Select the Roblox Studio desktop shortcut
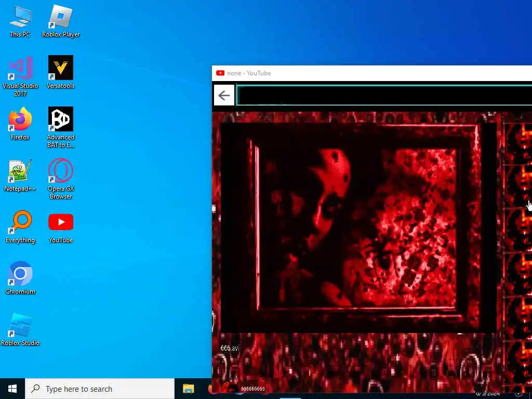Viewport: 532px width, 399px height. tap(20, 330)
